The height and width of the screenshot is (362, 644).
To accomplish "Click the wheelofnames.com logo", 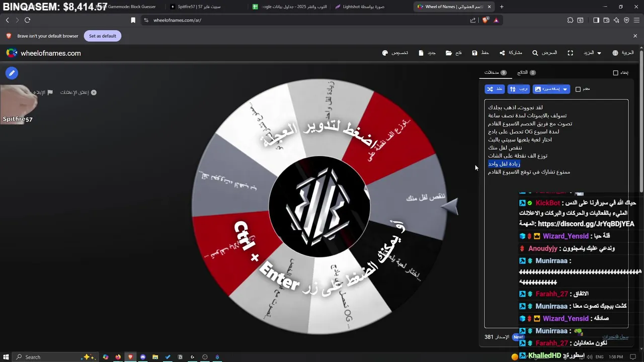I will (x=44, y=53).
